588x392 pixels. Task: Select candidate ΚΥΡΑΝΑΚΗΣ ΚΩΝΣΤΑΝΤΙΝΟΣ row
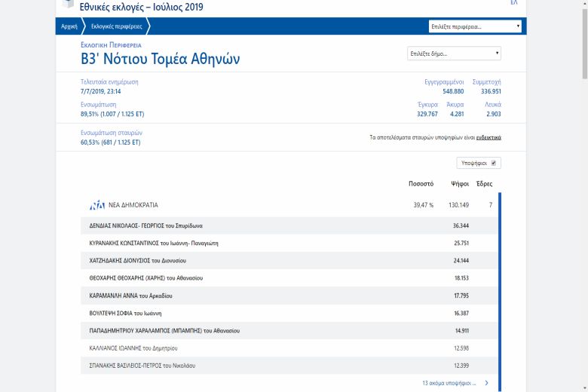pyautogui.click(x=289, y=243)
